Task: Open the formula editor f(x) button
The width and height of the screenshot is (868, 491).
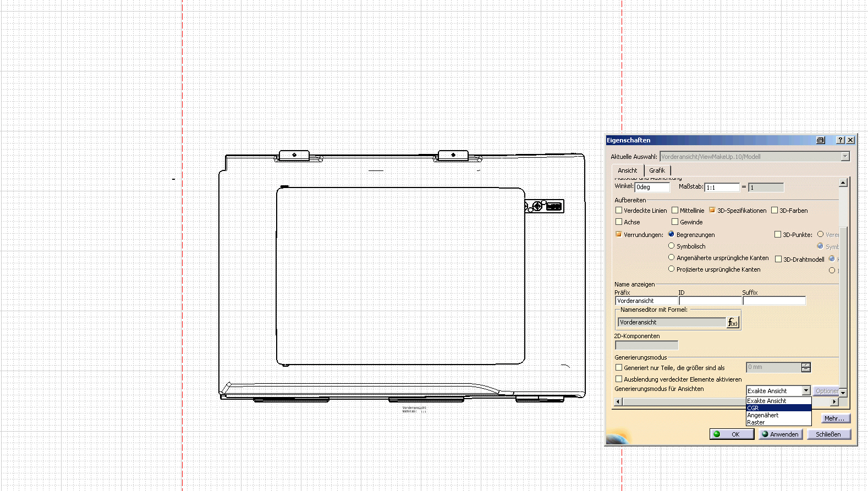Action: click(x=733, y=323)
